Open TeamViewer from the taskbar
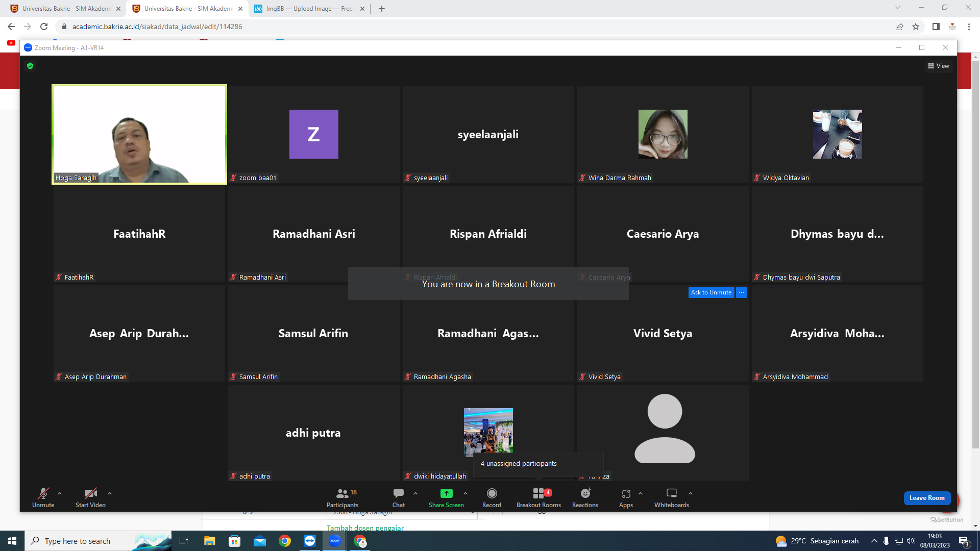Screen dimensions: 980x551 click(x=310, y=541)
